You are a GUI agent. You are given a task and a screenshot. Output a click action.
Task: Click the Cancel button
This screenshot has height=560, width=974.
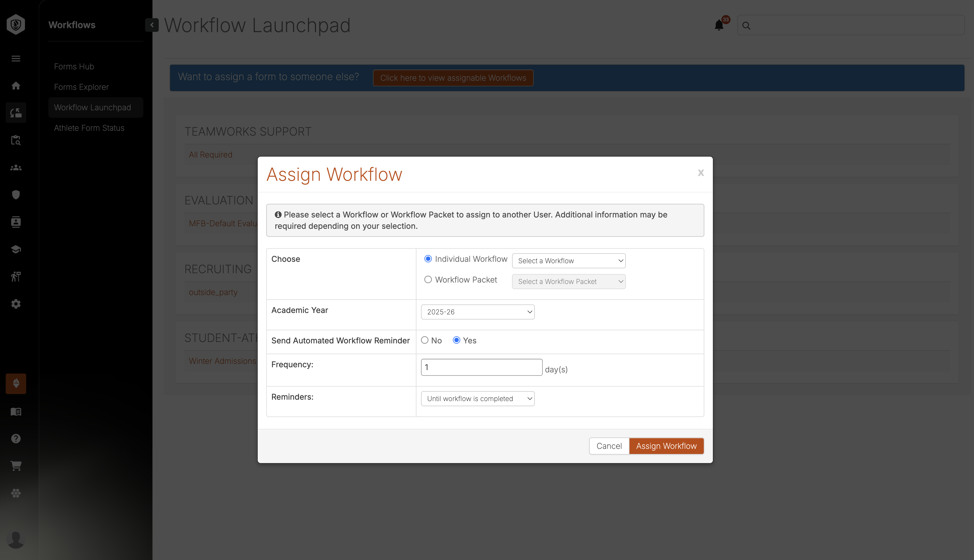pyautogui.click(x=609, y=446)
